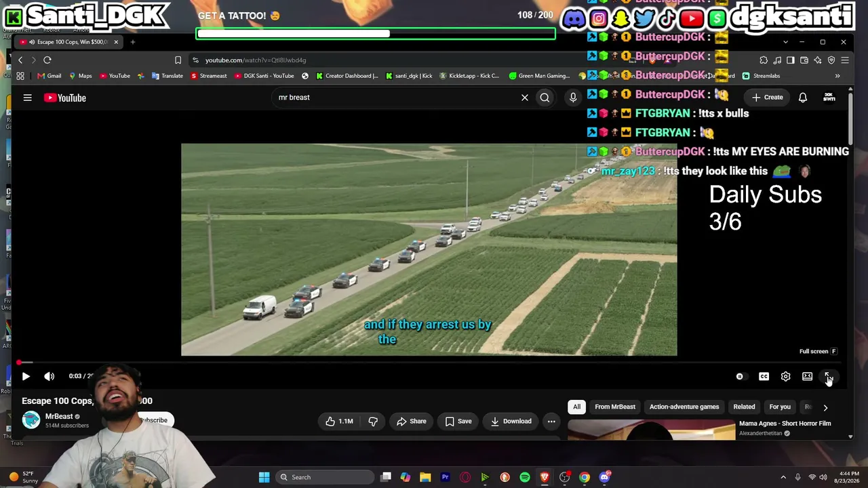Open the MrBeast channel name link
868x488 pixels.
[59, 416]
